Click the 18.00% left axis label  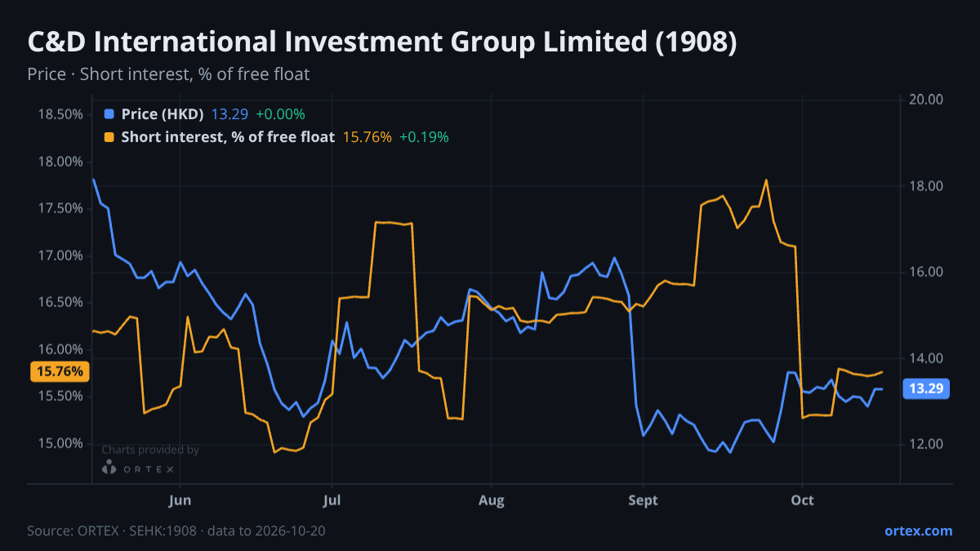60,162
